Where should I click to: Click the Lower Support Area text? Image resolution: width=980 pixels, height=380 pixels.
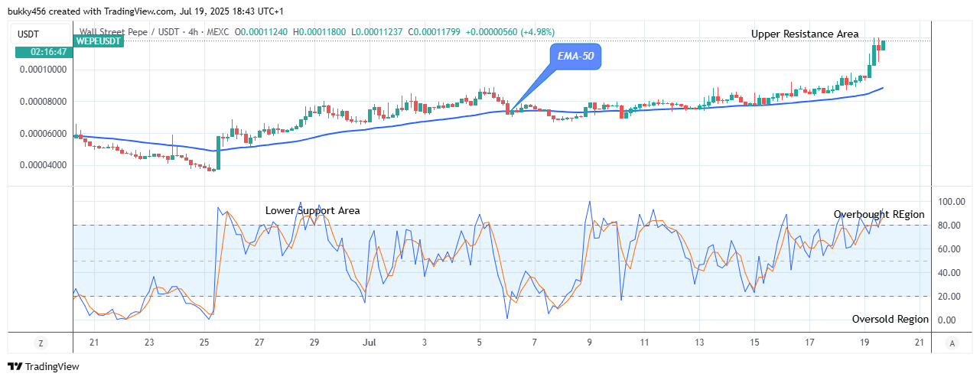pos(312,210)
